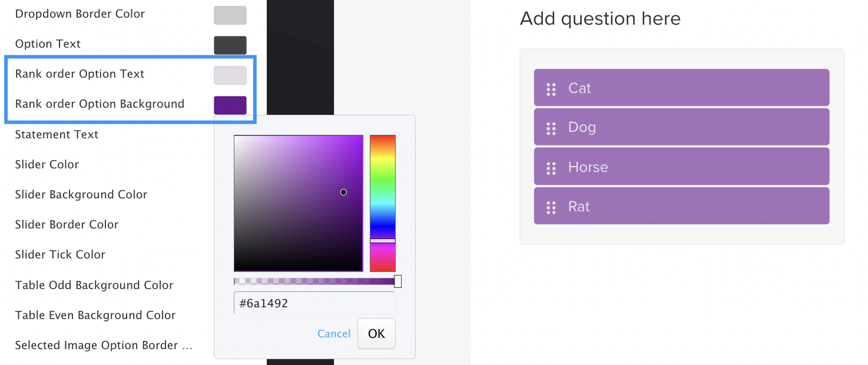
Task: Select the Slider Color setting
Action: pos(47,165)
